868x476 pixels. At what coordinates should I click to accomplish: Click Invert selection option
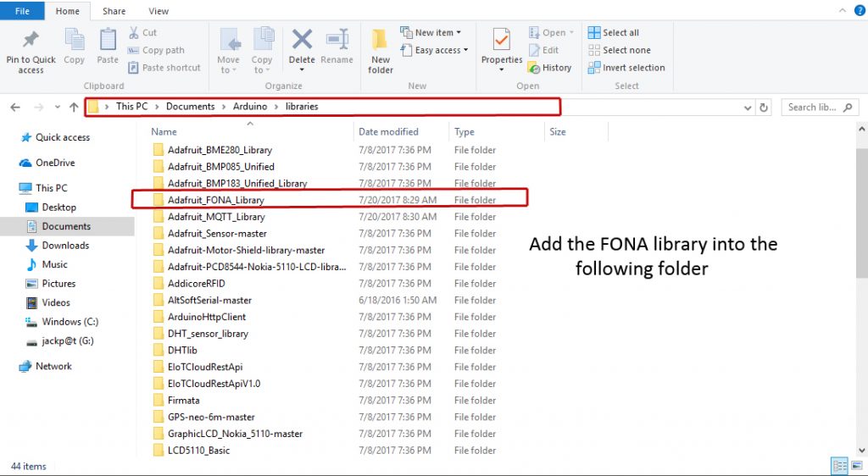[x=626, y=68]
